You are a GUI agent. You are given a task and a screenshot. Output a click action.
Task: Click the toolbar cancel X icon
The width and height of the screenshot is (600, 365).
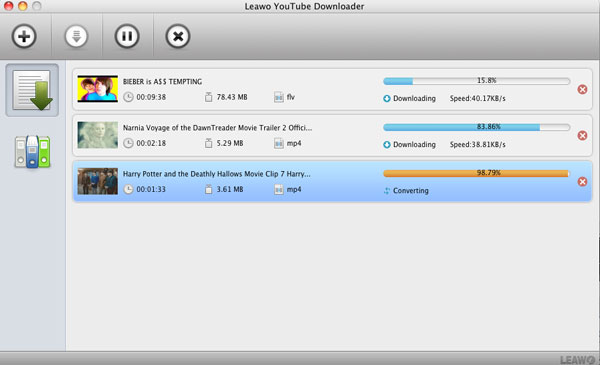(178, 36)
